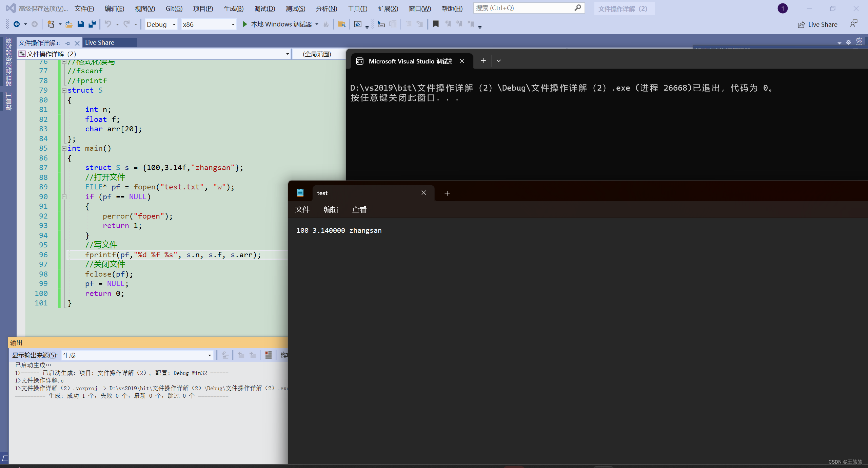Click the Live Share button at top right

[x=817, y=24]
